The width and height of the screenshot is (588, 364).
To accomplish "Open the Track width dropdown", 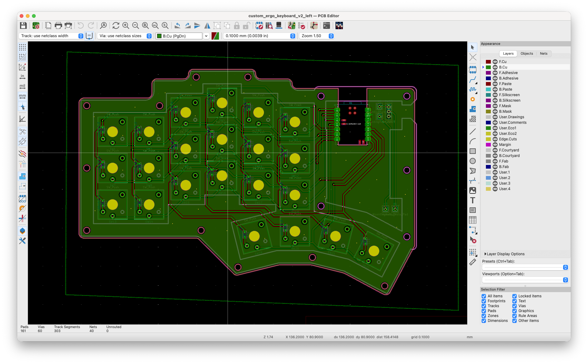I will click(x=51, y=36).
